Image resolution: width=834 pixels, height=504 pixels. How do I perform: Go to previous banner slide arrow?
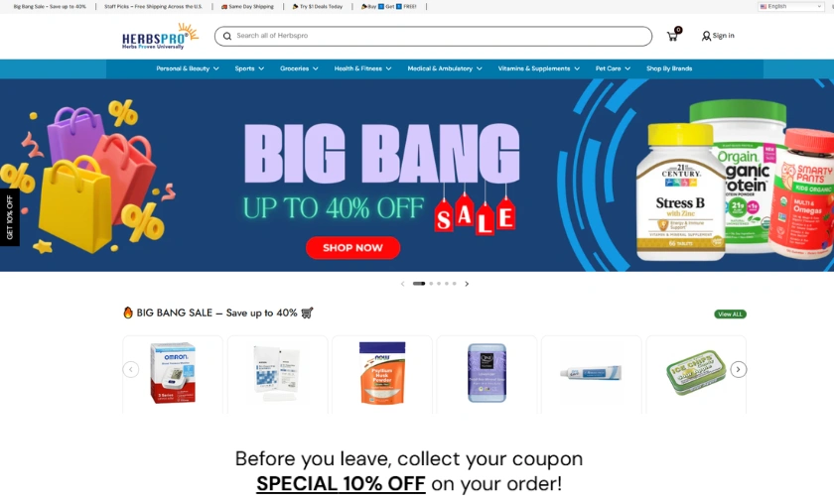click(x=403, y=284)
